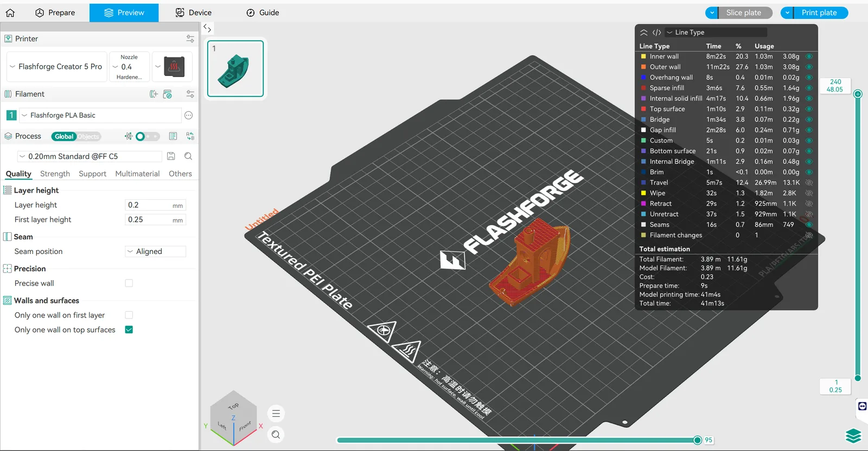Click the zoom magnifier in the viewport
This screenshot has width=868, height=451.
pyautogui.click(x=276, y=434)
